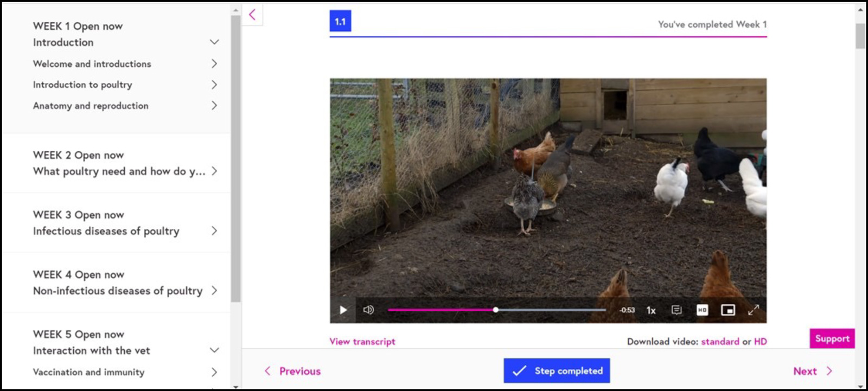This screenshot has width=868, height=391.
Task: Click page scrollbar up arrow
Action: click(860, 10)
